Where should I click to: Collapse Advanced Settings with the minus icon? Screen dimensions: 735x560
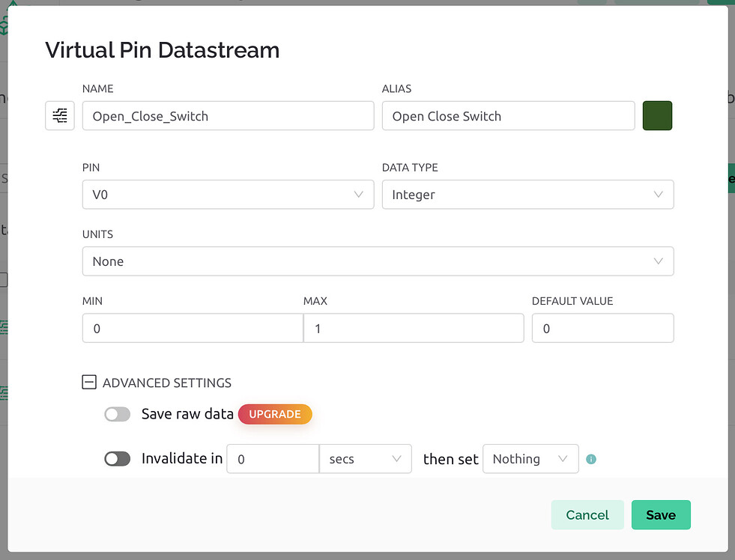(89, 383)
